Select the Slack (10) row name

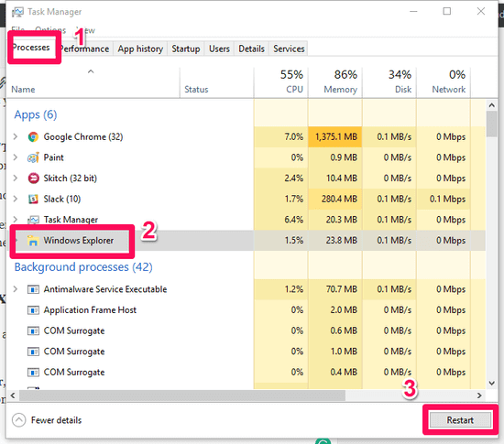tap(62, 199)
